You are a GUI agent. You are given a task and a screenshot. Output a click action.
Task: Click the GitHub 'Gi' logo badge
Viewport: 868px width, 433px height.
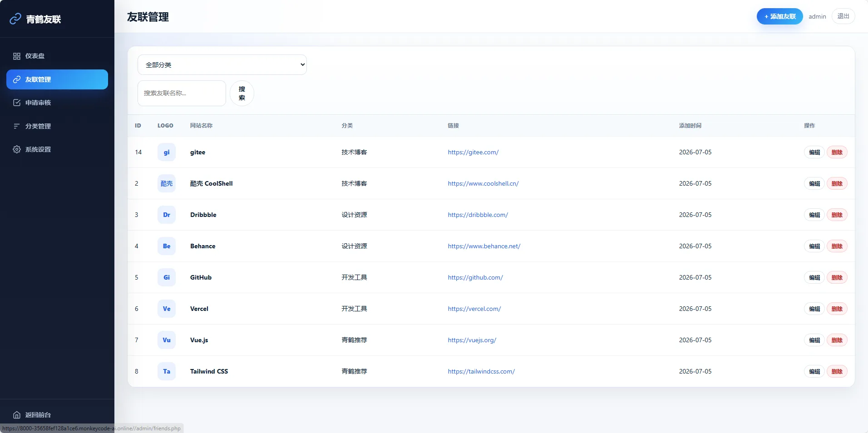tap(167, 277)
